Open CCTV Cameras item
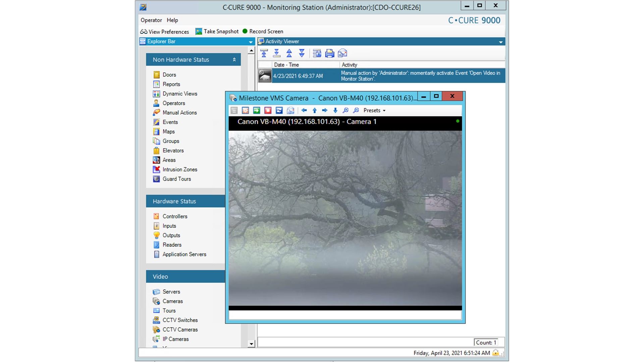This screenshot has height=362, width=644. (x=175, y=329)
